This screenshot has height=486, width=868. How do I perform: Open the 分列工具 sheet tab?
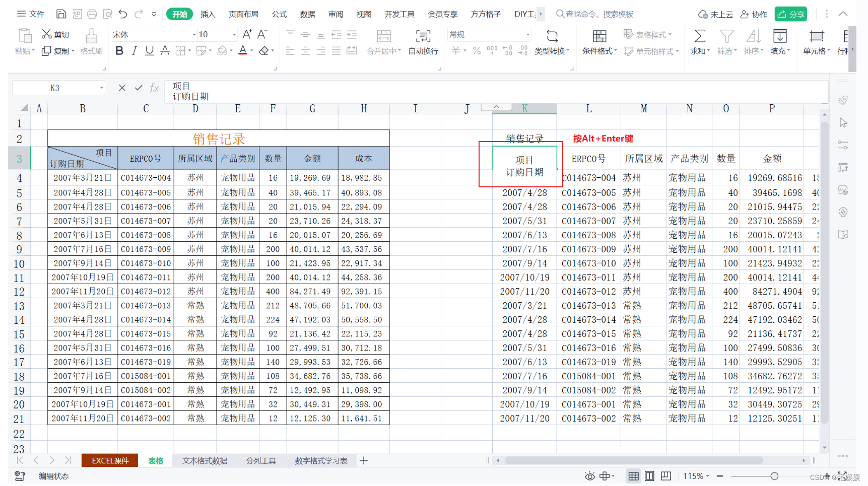pyautogui.click(x=261, y=460)
